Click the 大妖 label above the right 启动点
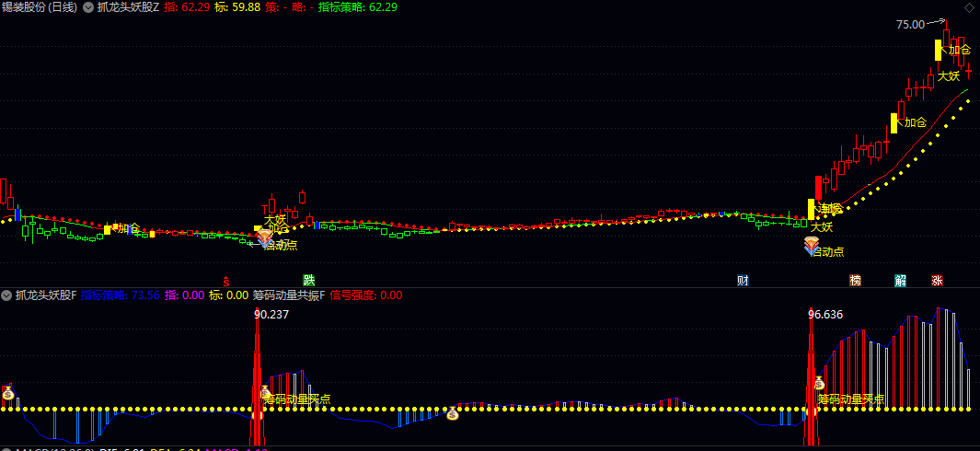980x451 pixels. tap(822, 227)
